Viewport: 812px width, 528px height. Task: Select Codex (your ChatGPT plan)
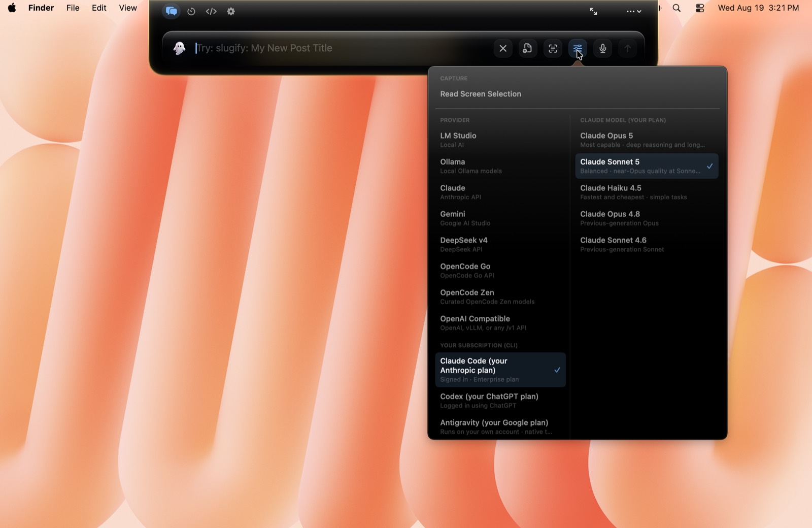point(500,401)
